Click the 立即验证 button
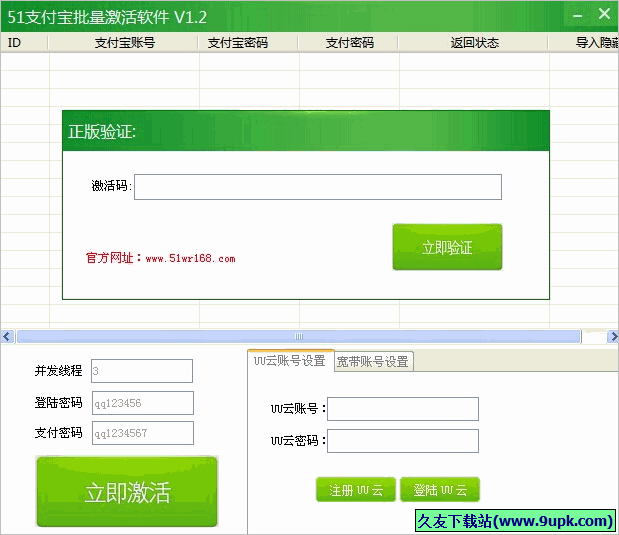Image resolution: width=619 pixels, height=535 pixels. [x=447, y=247]
